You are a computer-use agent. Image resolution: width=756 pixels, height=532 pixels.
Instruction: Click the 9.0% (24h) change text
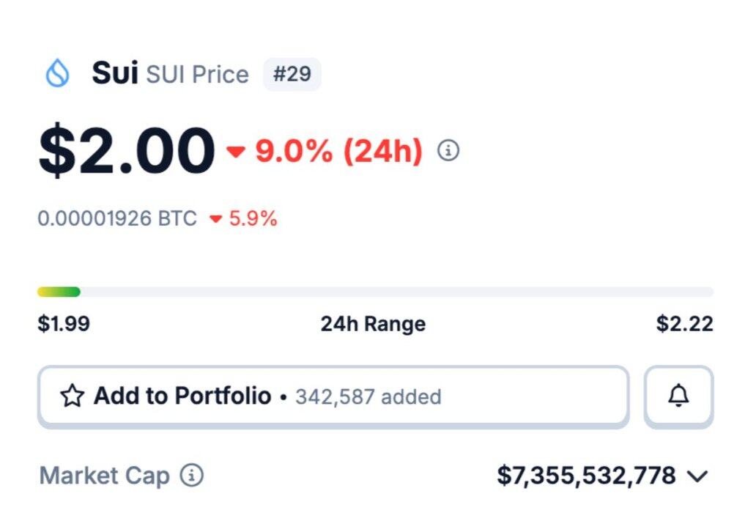(x=338, y=152)
